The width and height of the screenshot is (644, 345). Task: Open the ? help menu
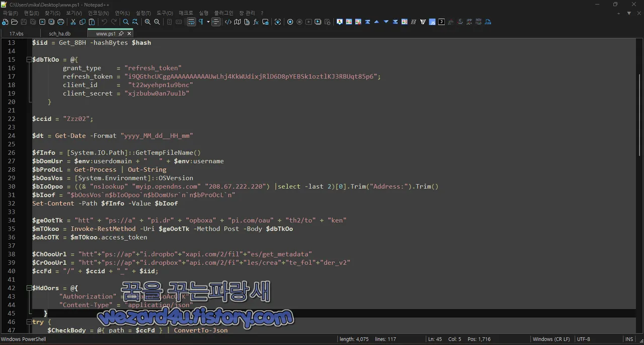tap(262, 13)
